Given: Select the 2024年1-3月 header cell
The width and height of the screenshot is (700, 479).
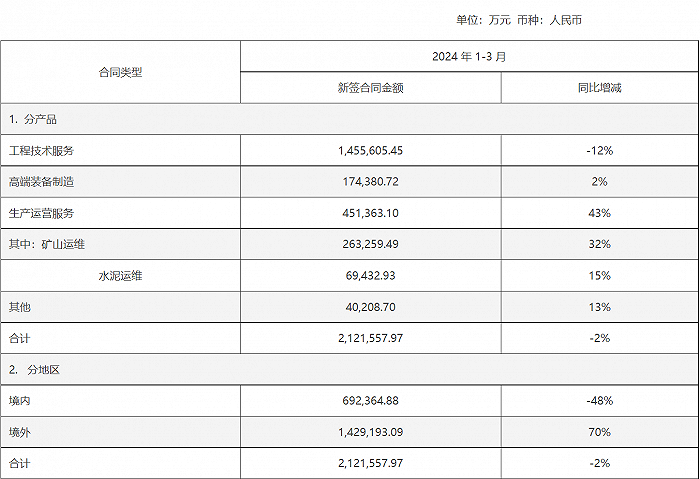Looking at the screenshot, I should [469, 56].
